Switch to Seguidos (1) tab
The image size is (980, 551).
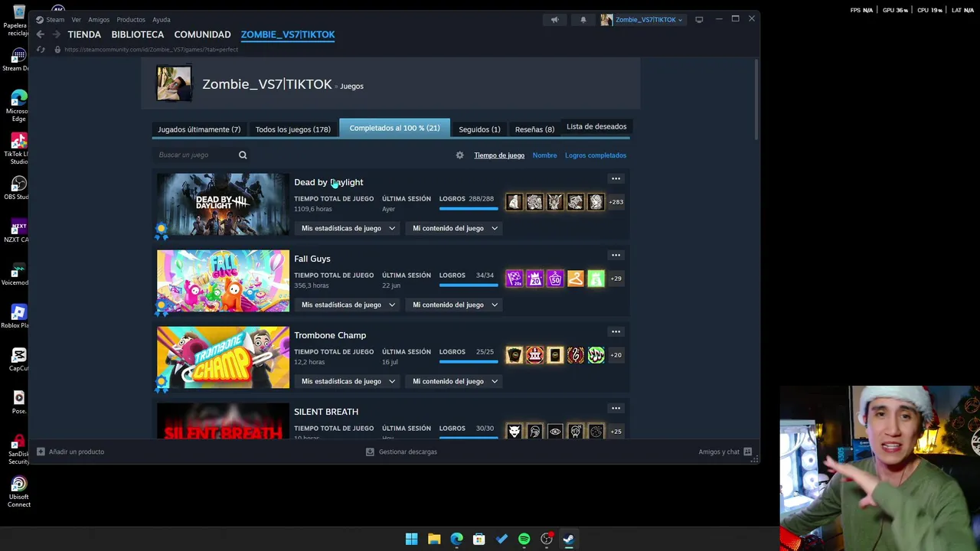(x=479, y=129)
